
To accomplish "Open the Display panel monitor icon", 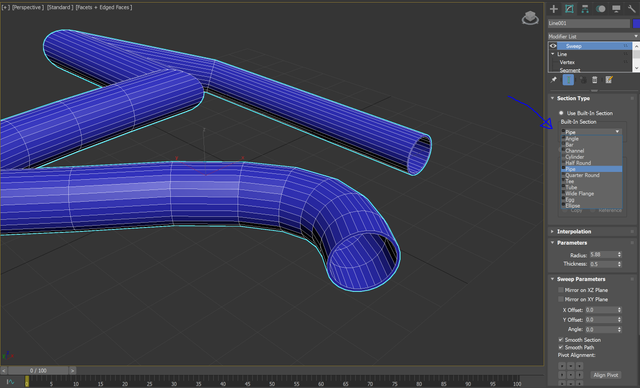I will click(x=616, y=9).
